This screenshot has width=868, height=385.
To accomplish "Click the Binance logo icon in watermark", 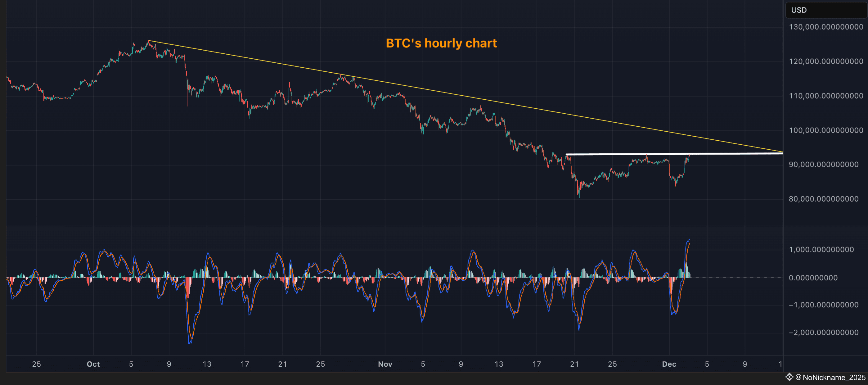I will [789, 377].
